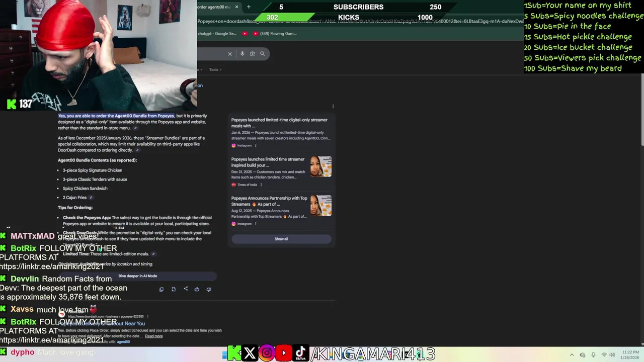Click the highlighted 'Yes, you are able to order' text
The width and height of the screenshot is (644, 362).
pos(116,116)
